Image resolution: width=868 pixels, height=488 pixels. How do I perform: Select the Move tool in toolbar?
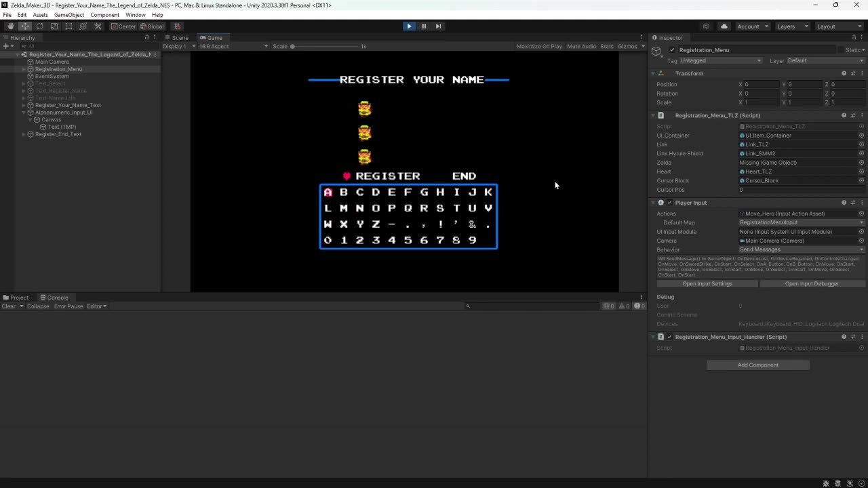[25, 26]
